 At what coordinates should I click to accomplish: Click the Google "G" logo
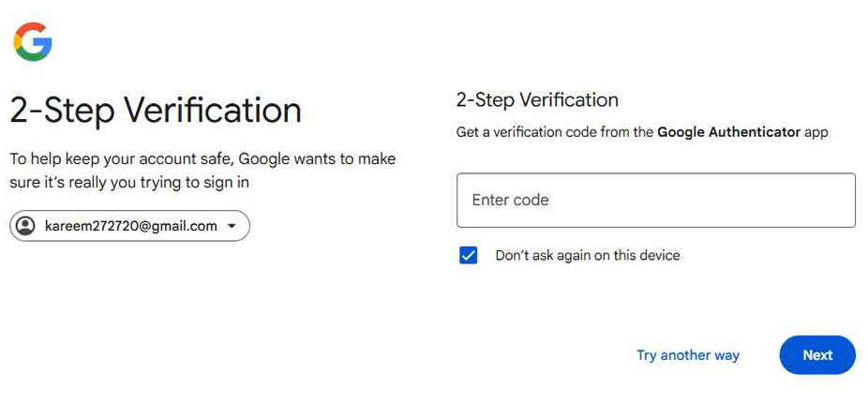coord(33,42)
